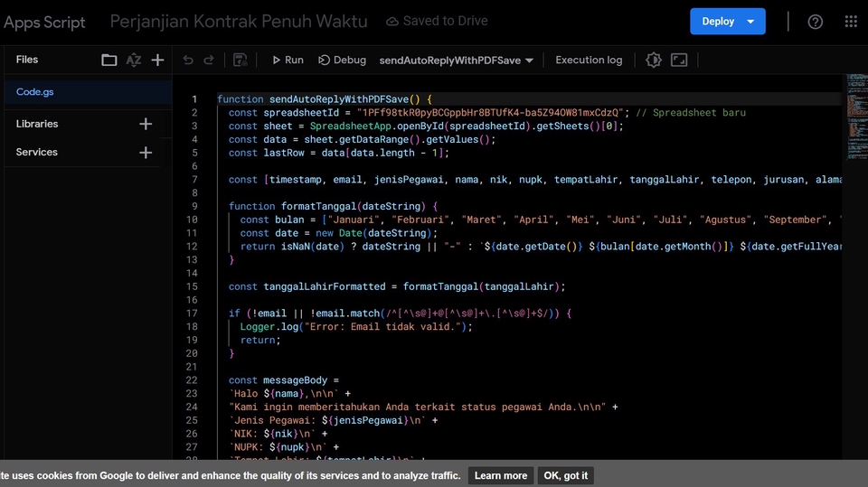Open the Code.gs file

coord(88,92)
